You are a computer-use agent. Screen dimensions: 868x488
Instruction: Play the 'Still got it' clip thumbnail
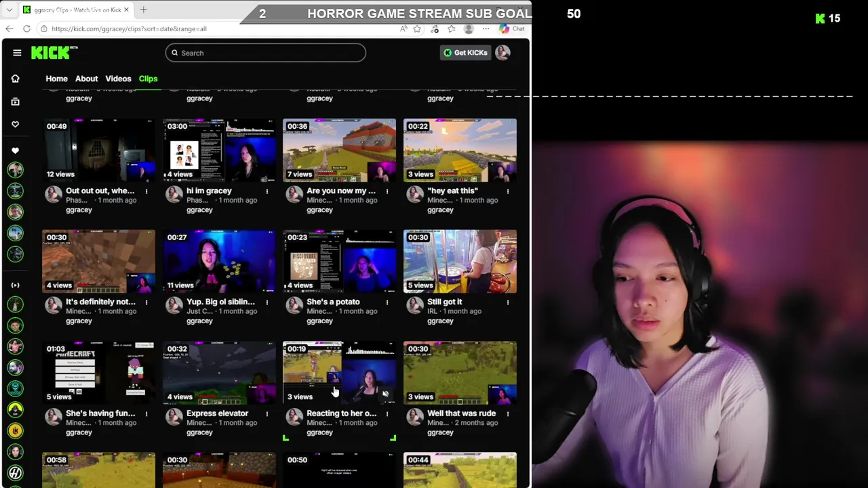coord(460,261)
